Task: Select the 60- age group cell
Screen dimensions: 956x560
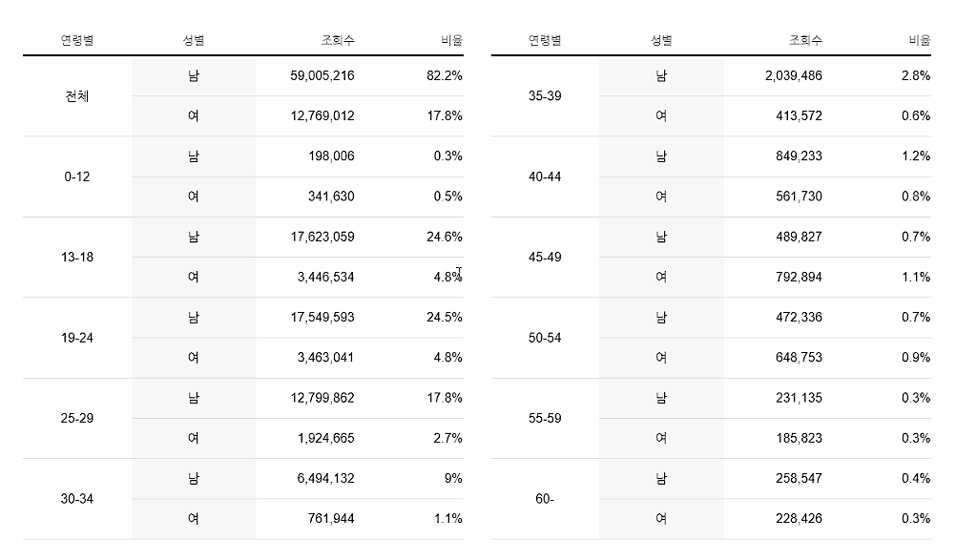Action: pyautogui.click(x=545, y=499)
